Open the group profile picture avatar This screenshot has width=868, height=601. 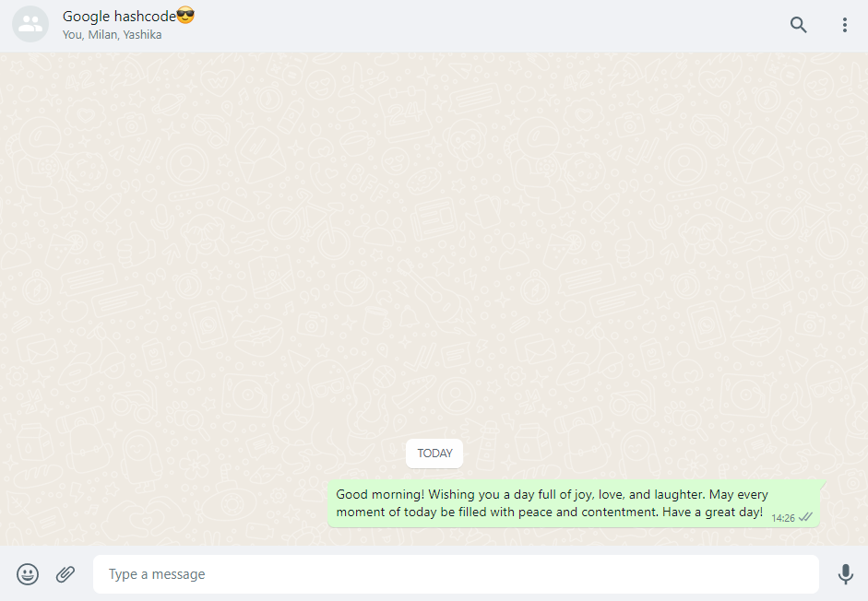tap(30, 24)
